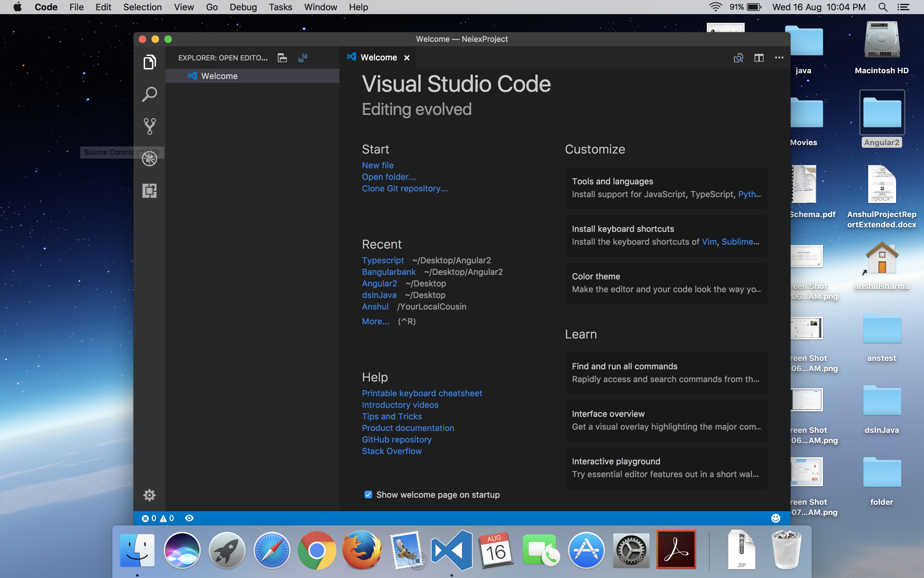This screenshot has height=578, width=924.
Task: Open the recent dsInJava project link
Action: click(379, 295)
